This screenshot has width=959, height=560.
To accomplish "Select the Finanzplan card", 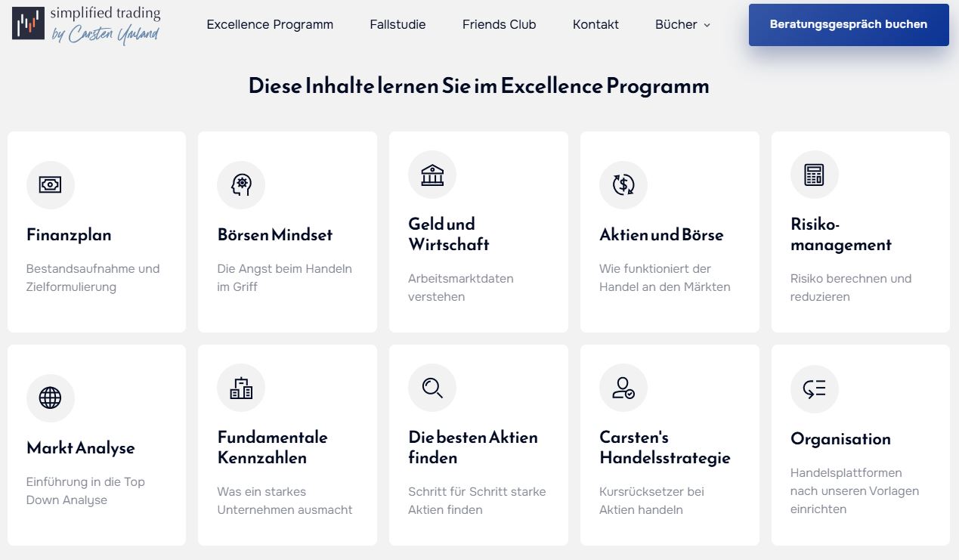I will point(96,231).
